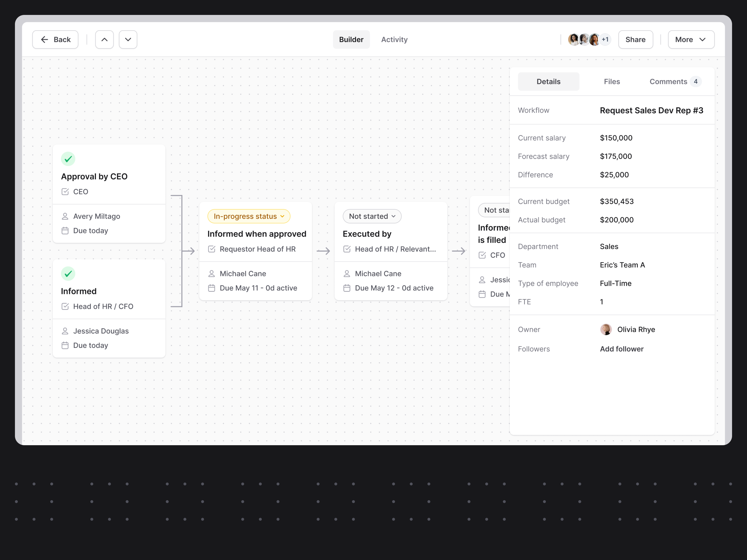
Task: Click the green check on Approval by CEO
Action: tap(68, 159)
